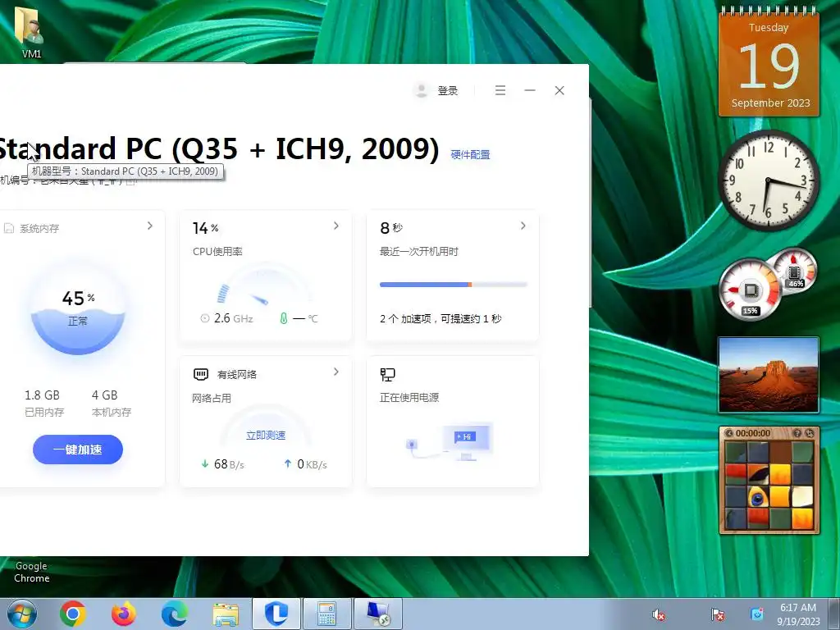Image resolution: width=840 pixels, height=630 pixels.
Task: Click the green download speed arrow
Action: click(204, 464)
